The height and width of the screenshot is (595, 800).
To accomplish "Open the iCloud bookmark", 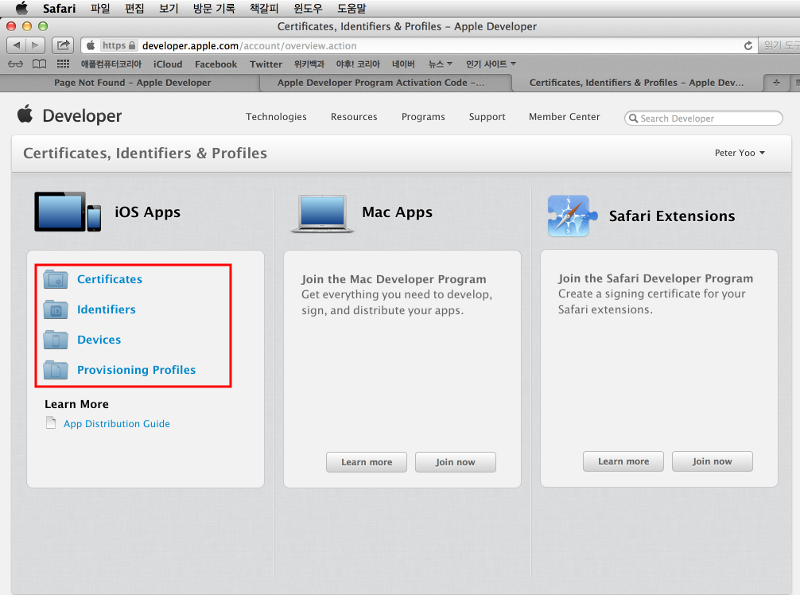I will click(x=168, y=64).
